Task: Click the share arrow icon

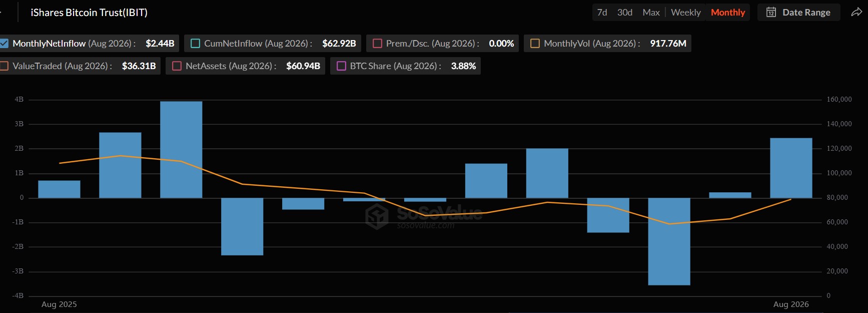Action: (x=856, y=12)
